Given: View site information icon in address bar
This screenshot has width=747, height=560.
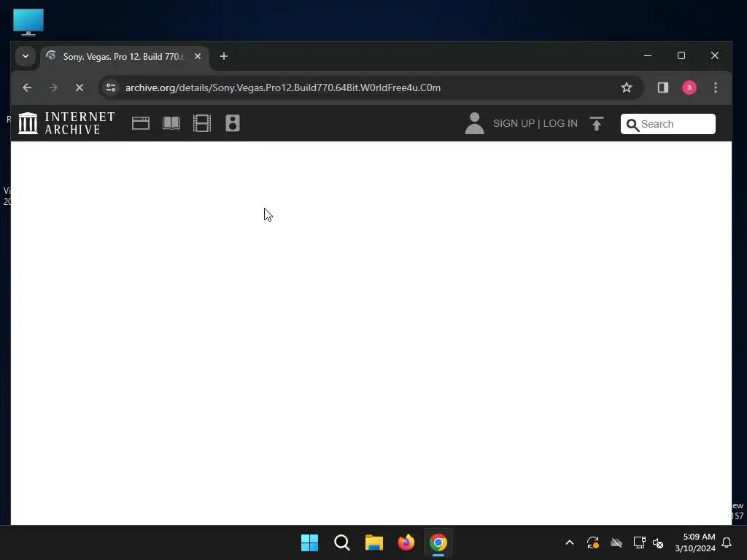Looking at the screenshot, I should pos(111,87).
